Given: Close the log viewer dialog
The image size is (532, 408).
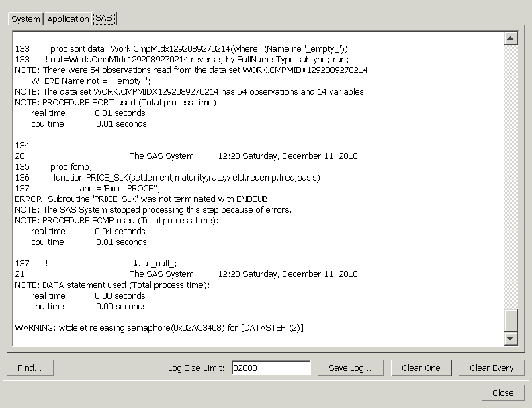Looking at the screenshot, I should point(502,393).
